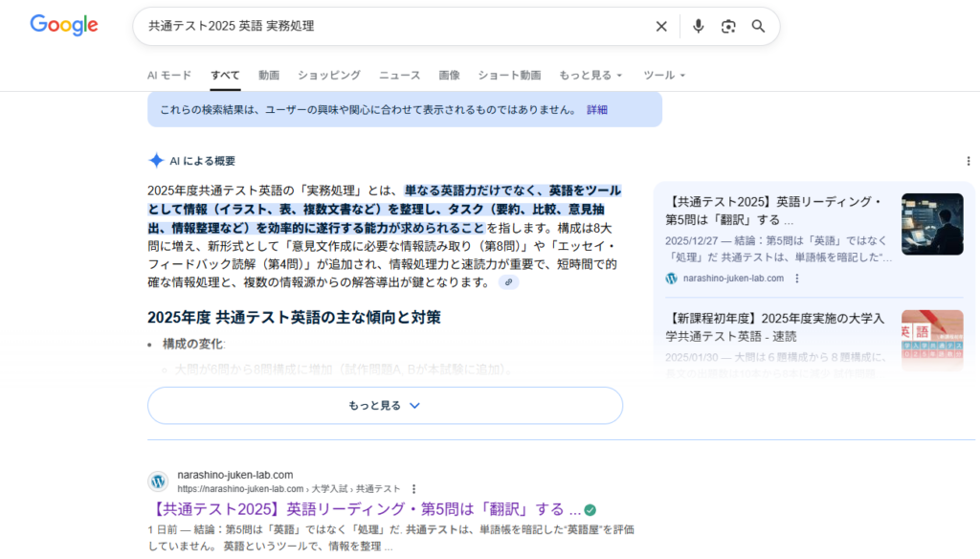Click the 詳細 link in the notice banner
This screenshot has width=980, height=559.
597,110
